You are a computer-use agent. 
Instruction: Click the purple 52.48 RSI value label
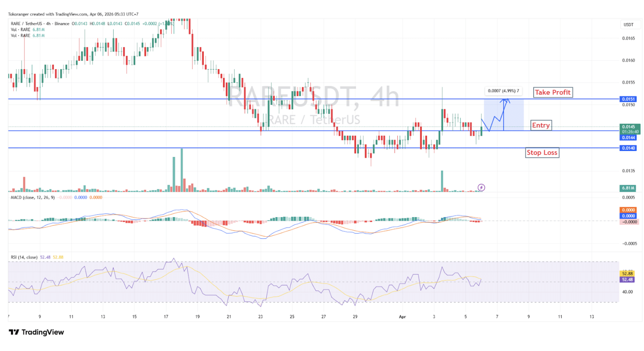tap(627, 280)
